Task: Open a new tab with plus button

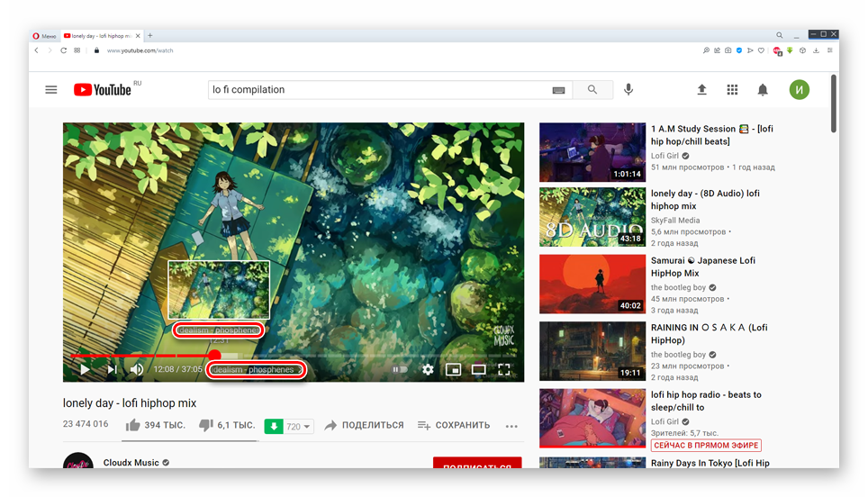Action: coord(150,36)
